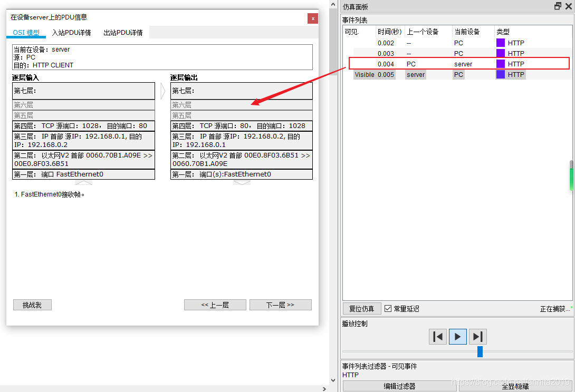
Task: Select the purple HTTP swatch at time 0.002
Action: click(x=501, y=43)
